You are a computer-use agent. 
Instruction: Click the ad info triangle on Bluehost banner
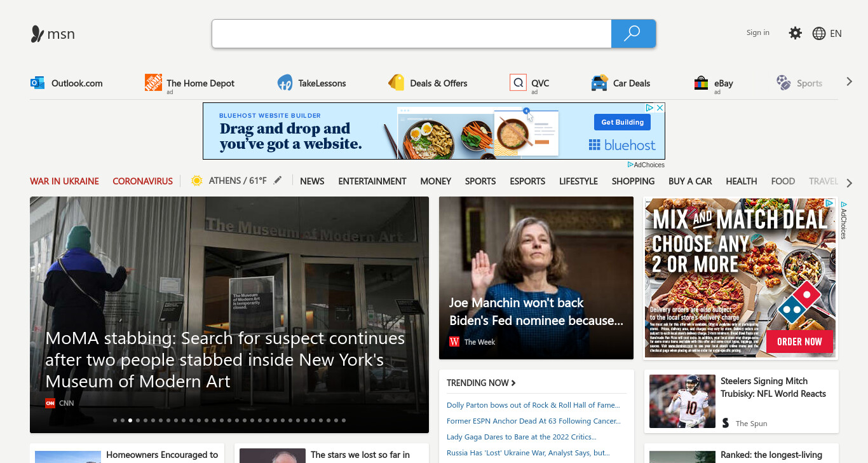pyautogui.click(x=650, y=108)
